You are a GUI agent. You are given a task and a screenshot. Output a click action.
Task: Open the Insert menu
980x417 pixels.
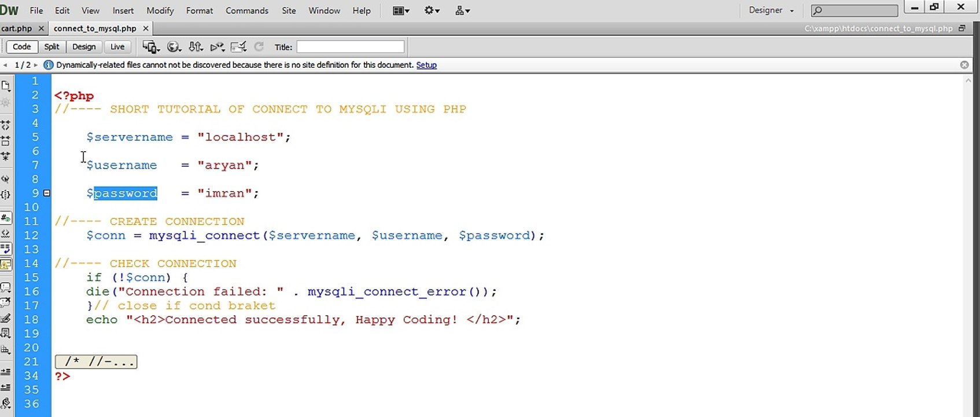tap(123, 10)
